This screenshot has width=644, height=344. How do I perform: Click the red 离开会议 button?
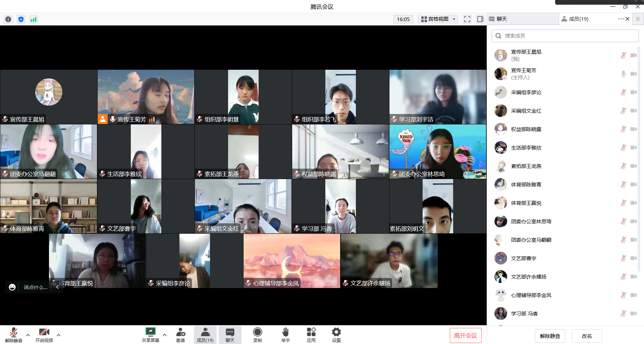[x=465, y=336]
